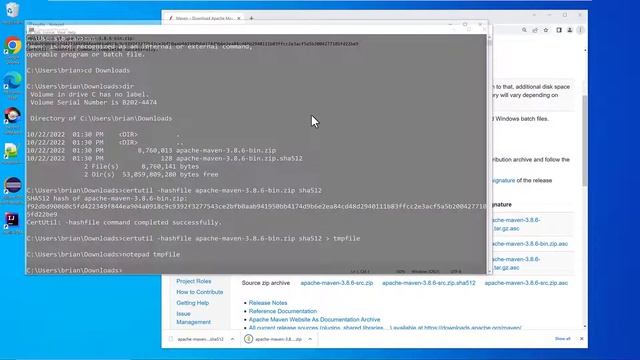
Task: Expand options for the apache-maven zip download
Action: coord(310,339)
